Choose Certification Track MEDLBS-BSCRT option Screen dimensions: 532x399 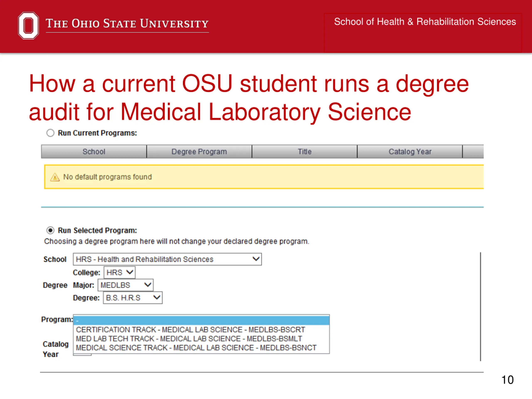pos(190,330)
